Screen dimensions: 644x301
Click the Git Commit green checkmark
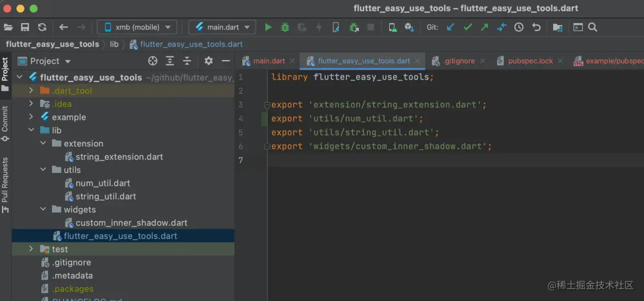click(467, 27)
